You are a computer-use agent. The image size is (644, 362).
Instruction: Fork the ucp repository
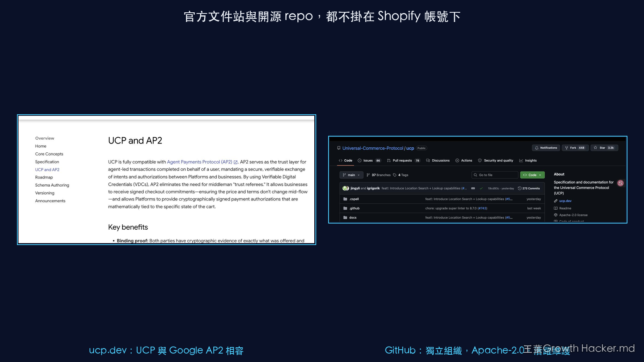click(x=575, y=148)
